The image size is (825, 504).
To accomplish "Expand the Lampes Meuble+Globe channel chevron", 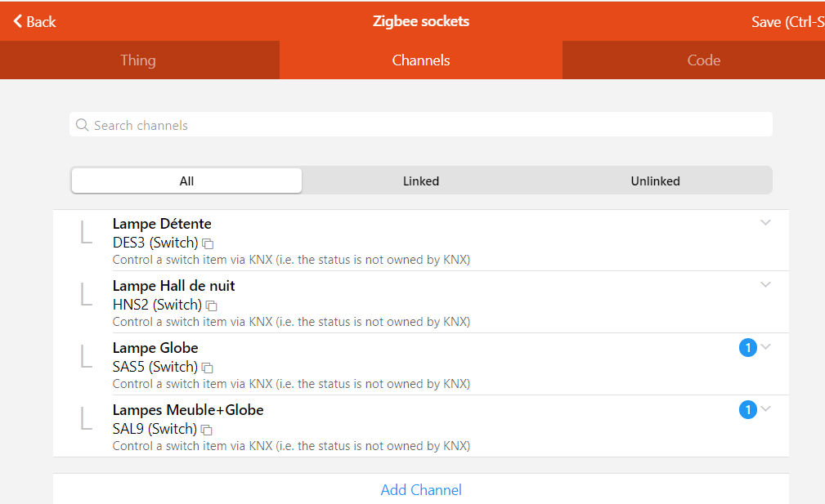I will point(765,408).
